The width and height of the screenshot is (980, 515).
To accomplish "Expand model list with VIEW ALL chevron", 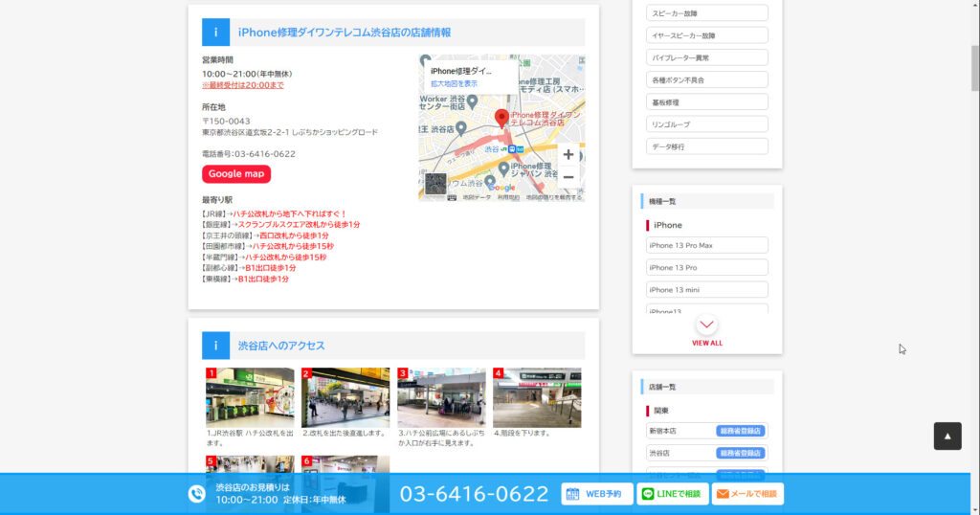I will [x=707, y=325].
